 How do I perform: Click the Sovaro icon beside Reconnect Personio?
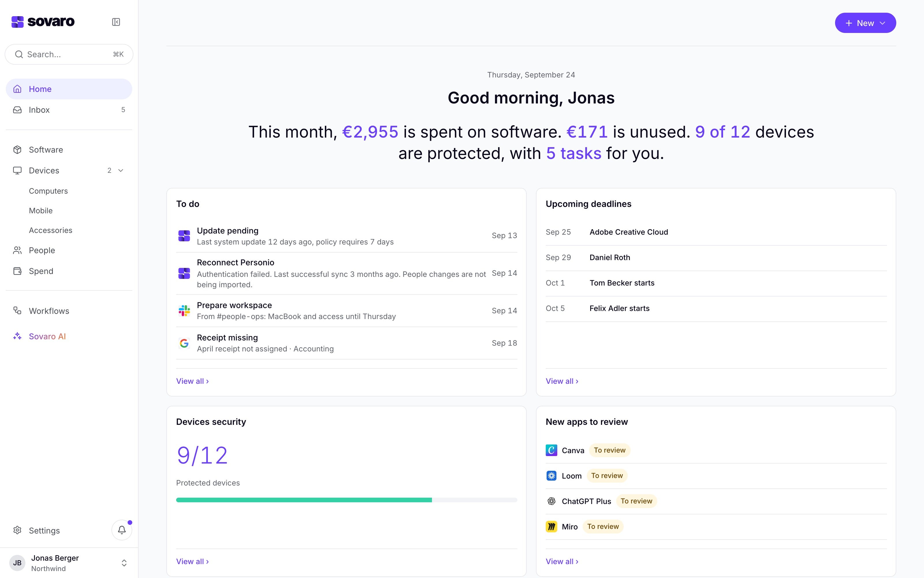coord(184,273)
